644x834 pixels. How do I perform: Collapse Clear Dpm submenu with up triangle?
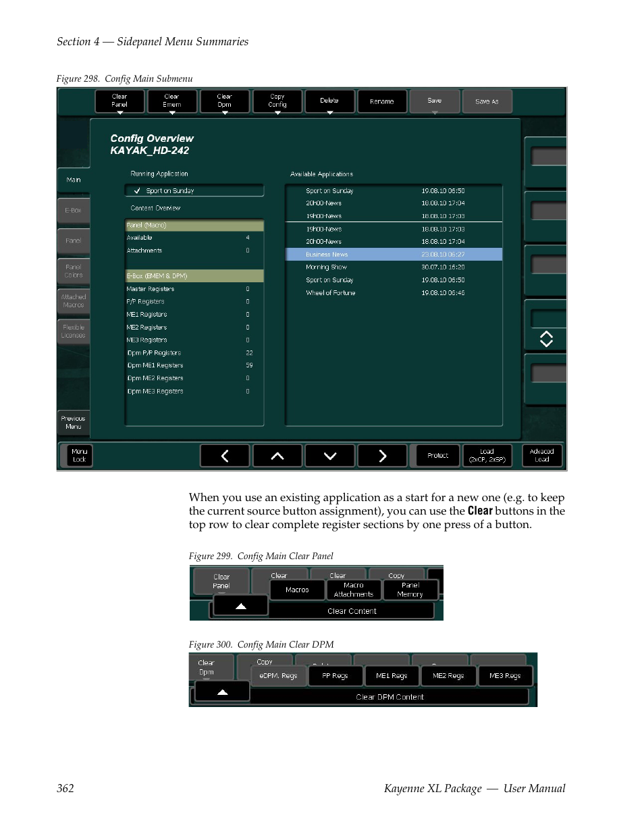[x=222, y=692]
